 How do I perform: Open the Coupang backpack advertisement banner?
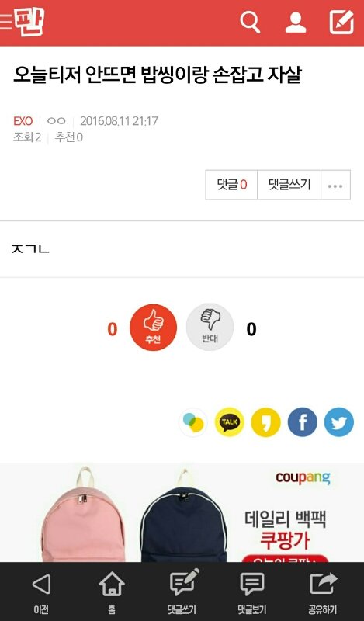click(x=182, y=512)
